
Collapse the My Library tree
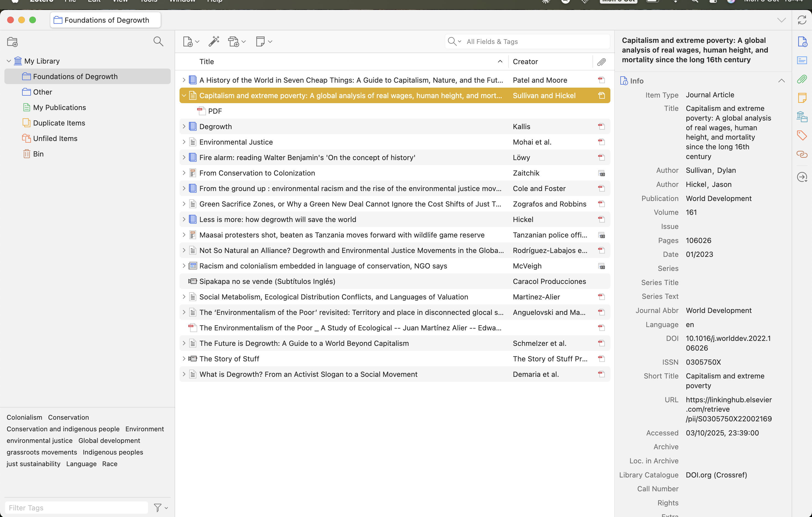pyautogui.click(x=9, y=61)
